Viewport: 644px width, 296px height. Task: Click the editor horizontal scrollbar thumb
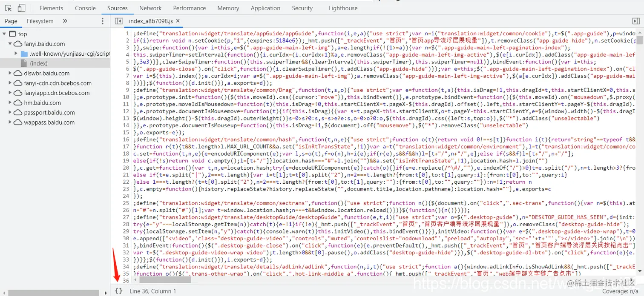[x=165, y=280]
